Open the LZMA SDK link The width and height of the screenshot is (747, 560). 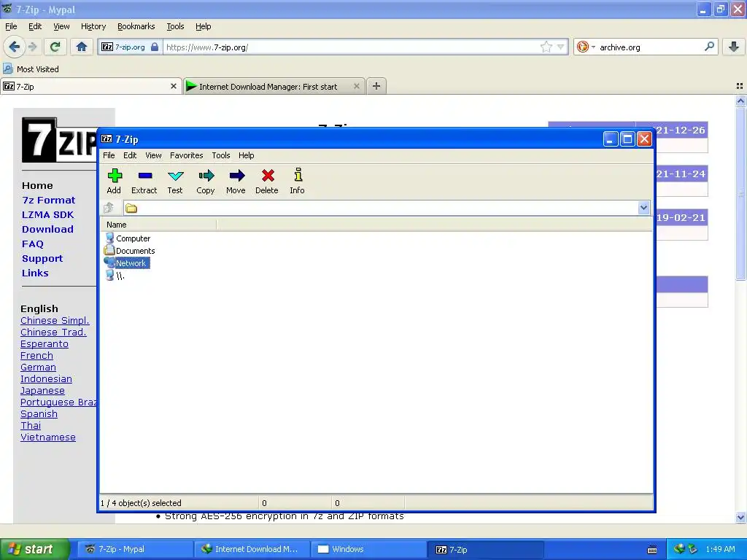[47, 215]
